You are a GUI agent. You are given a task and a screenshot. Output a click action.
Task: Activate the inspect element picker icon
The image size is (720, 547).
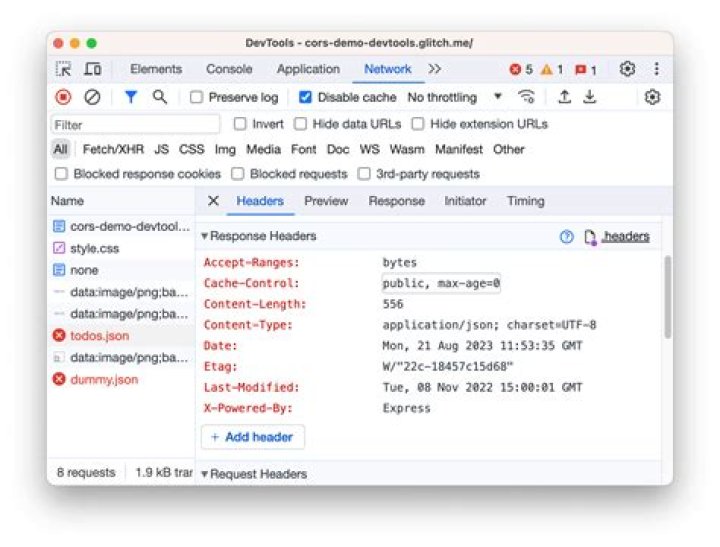tap(63, 69)
